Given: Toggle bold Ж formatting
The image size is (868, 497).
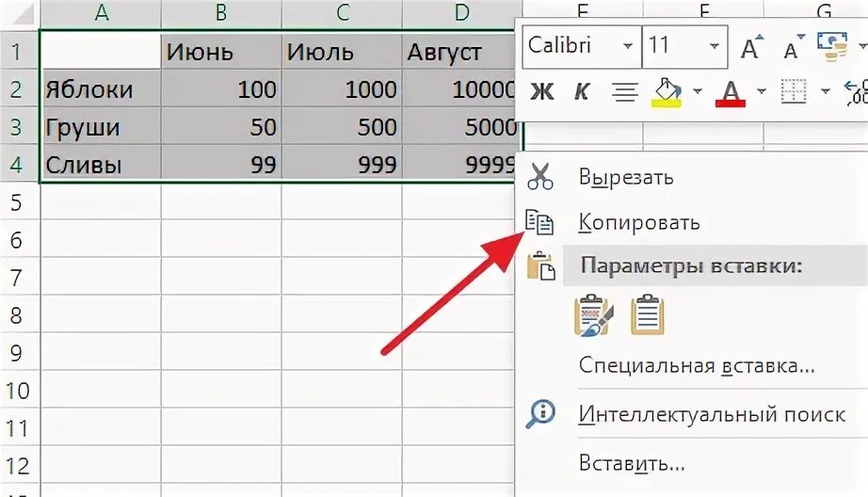Looking at the screenshot, I should [x=542, y=91].
